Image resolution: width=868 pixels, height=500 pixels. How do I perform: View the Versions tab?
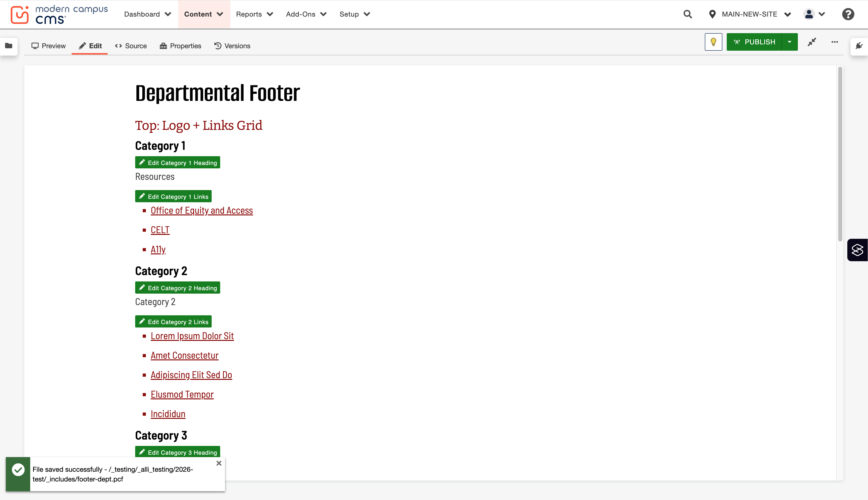(232, 46)
